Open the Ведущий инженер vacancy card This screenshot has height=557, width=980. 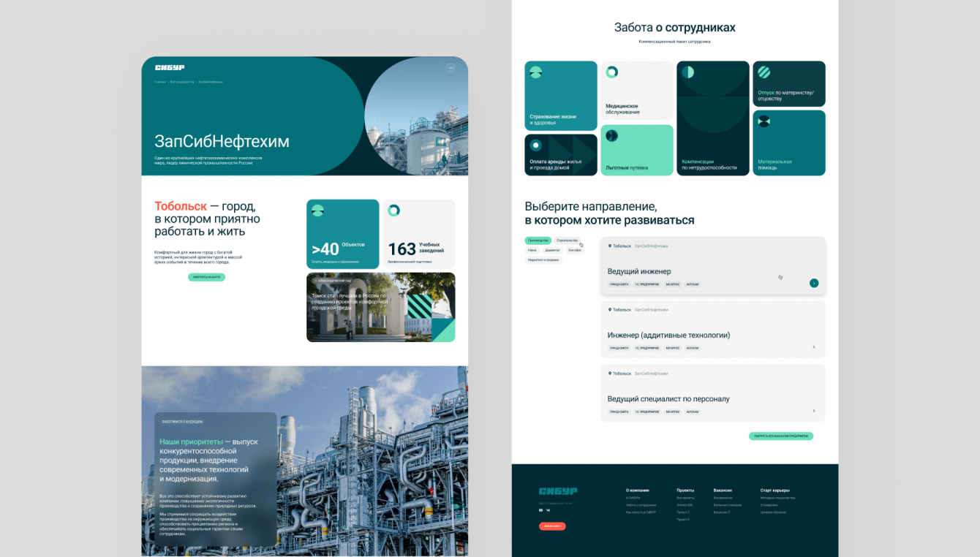pyautogui.click(x=713, y=266)
